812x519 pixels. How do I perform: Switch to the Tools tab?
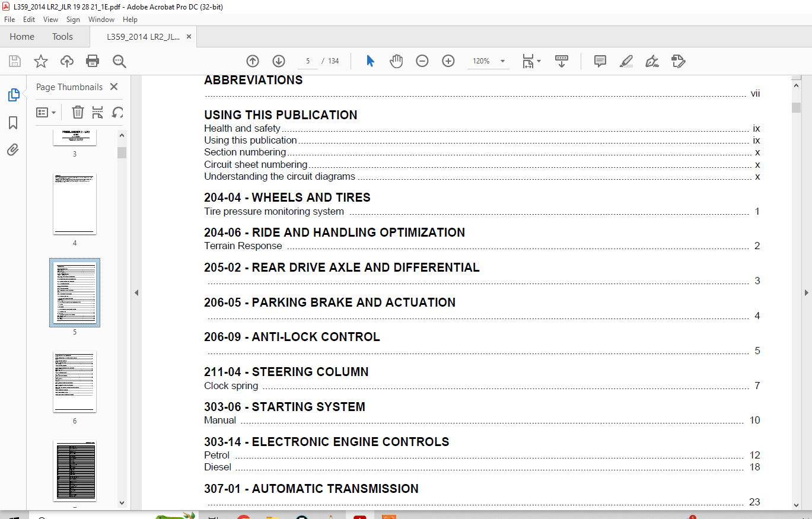tap(62, 37)
